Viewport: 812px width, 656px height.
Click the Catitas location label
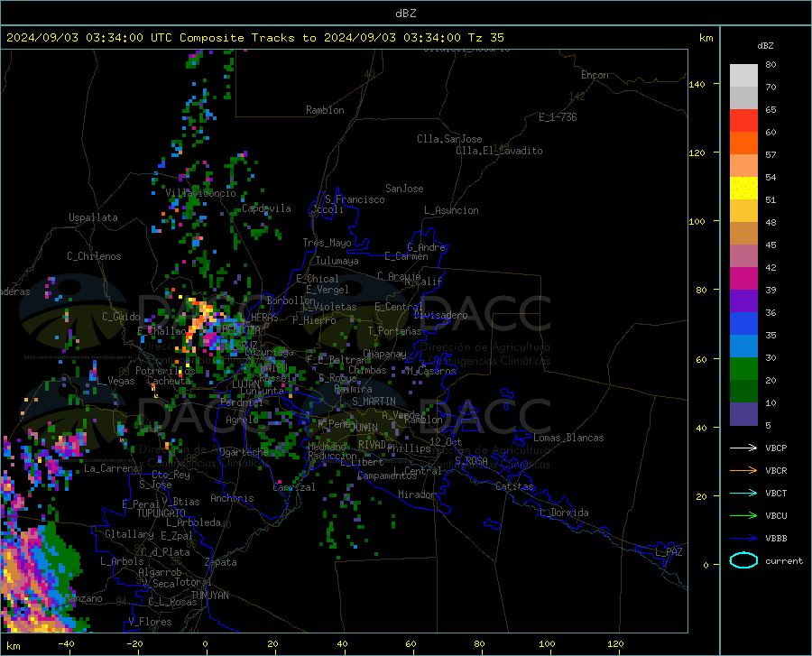(514, 486)
